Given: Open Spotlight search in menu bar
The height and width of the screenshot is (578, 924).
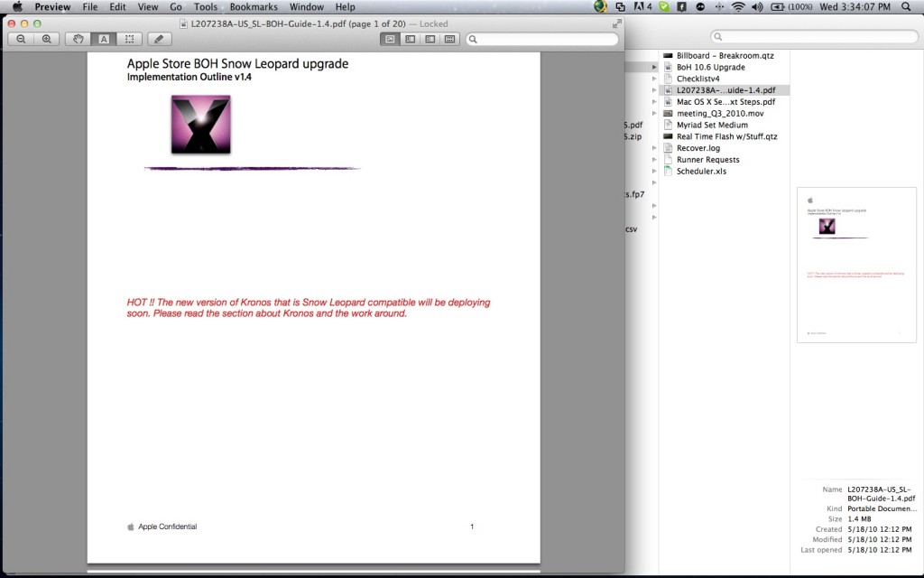Looking at the screenshot, I should click(906, 7).
